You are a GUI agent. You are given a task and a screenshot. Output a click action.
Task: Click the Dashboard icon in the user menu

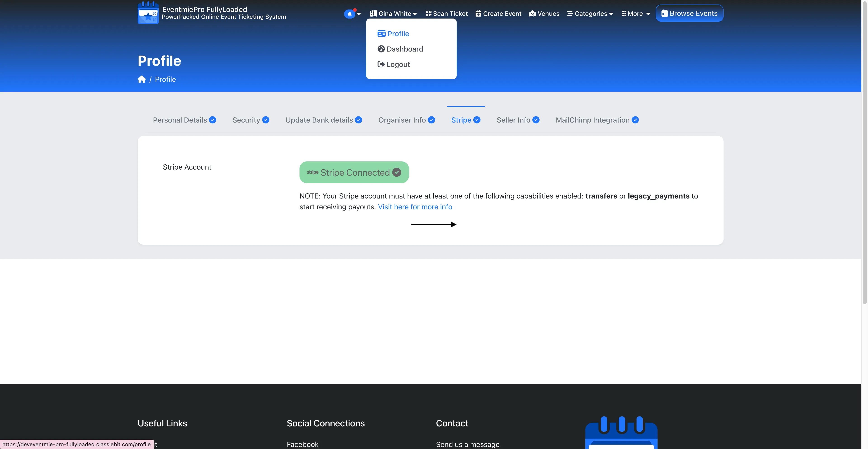381,49
